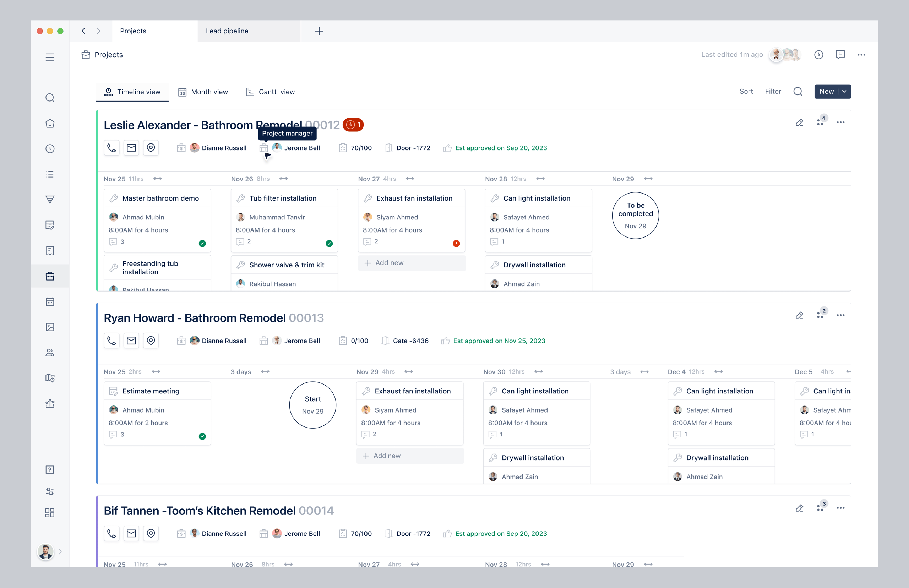
Task: Click the search icon beside Filter
Action: pos(798,92)
